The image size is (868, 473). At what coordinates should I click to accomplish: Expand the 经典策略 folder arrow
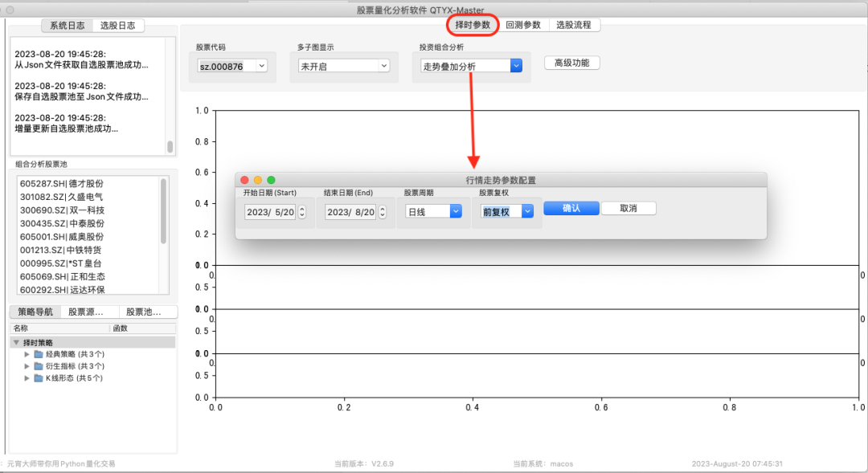27,354
